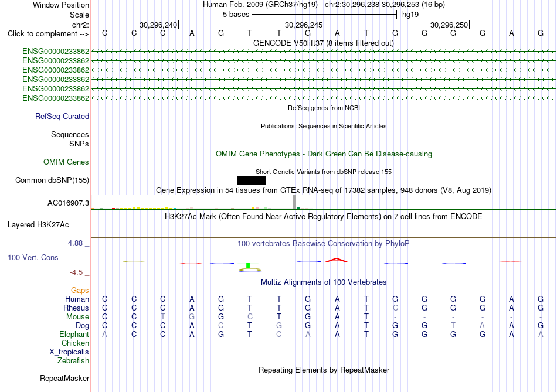
Task: Click the H3K27Ac Mark ENCODE track title
Action: point(324,217)
